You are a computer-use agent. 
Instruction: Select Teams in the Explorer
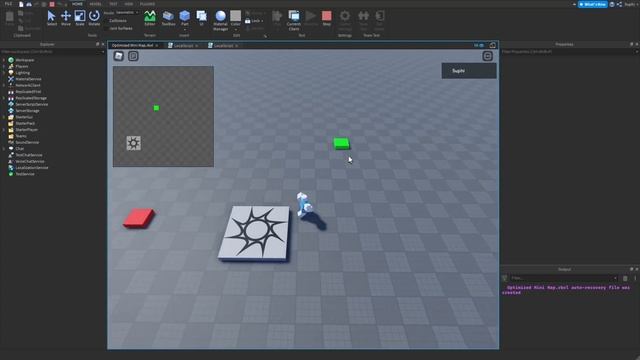coord(21,136)
